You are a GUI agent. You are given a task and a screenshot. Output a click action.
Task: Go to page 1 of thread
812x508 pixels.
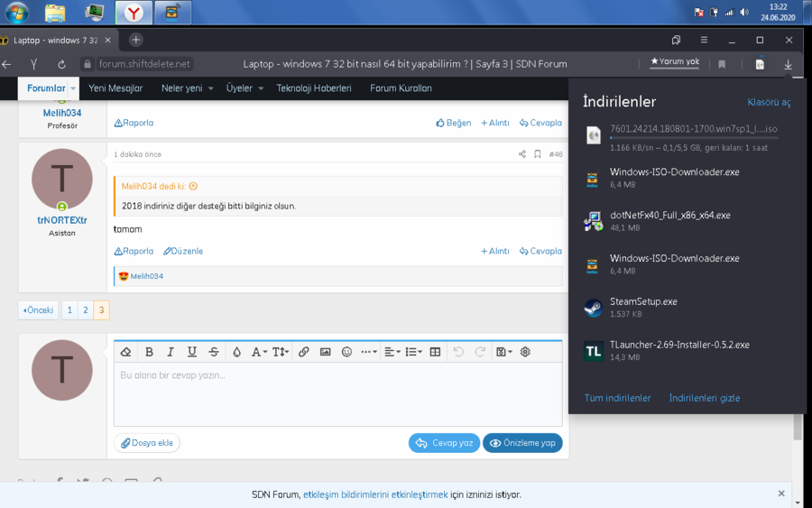click(69, 310)
